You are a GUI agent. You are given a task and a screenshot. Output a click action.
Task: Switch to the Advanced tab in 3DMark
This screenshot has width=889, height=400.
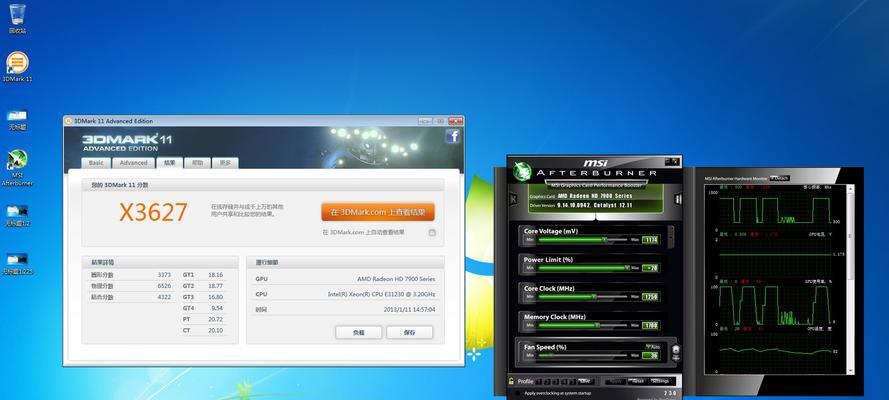click(x=133, y=163)
